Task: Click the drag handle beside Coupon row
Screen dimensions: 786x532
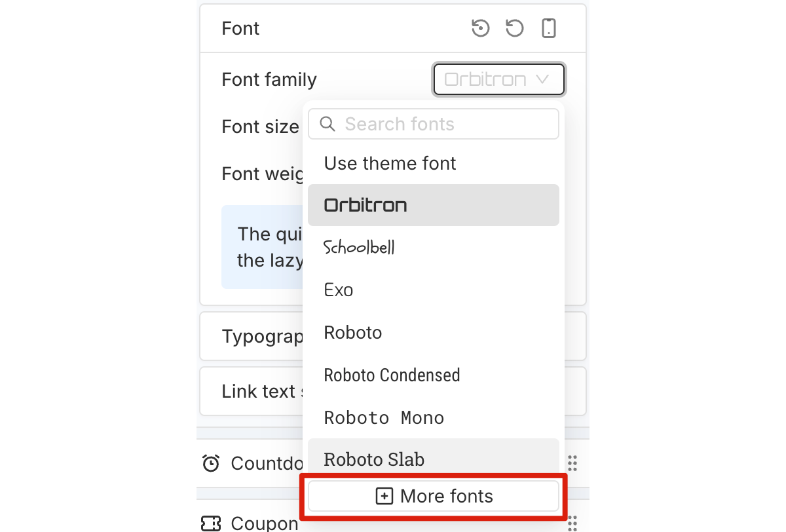Action: [572, 523]
